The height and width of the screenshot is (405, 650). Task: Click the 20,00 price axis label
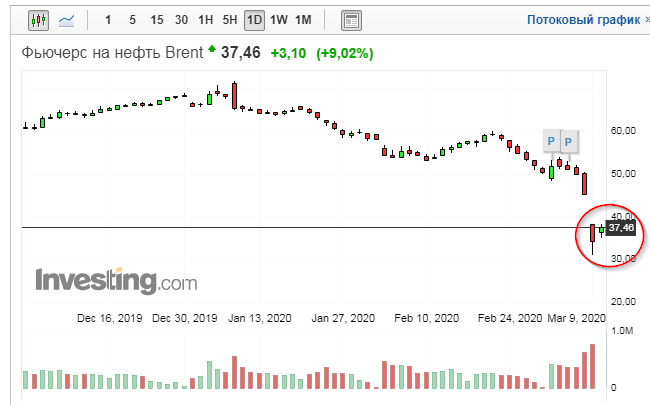click(623, 301)
